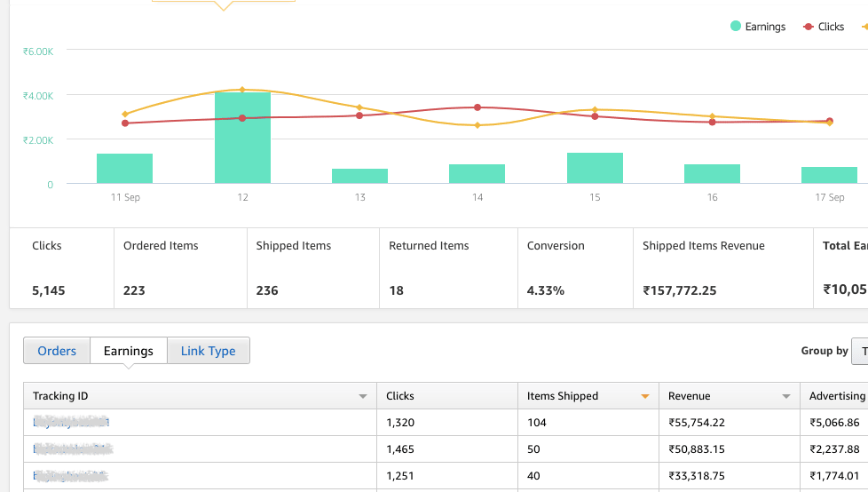868x492 pixels.
Task: Open the Group by dropdown
Action: [x=859, y=351]
